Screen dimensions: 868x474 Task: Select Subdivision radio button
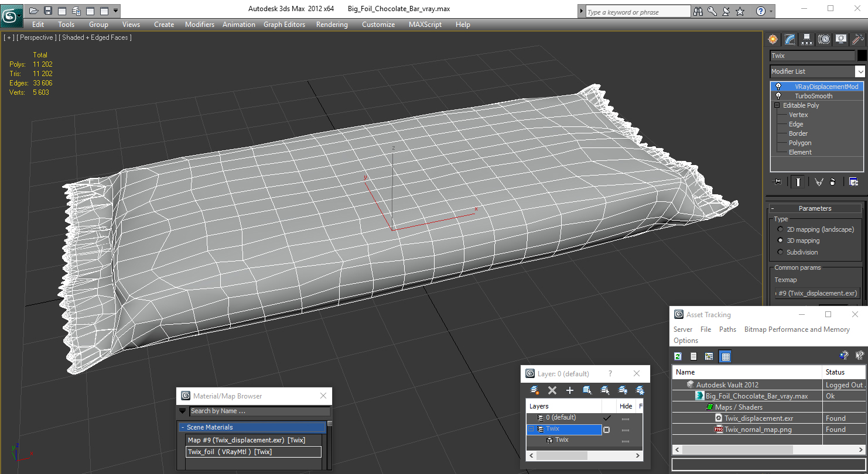pos(780,252)
